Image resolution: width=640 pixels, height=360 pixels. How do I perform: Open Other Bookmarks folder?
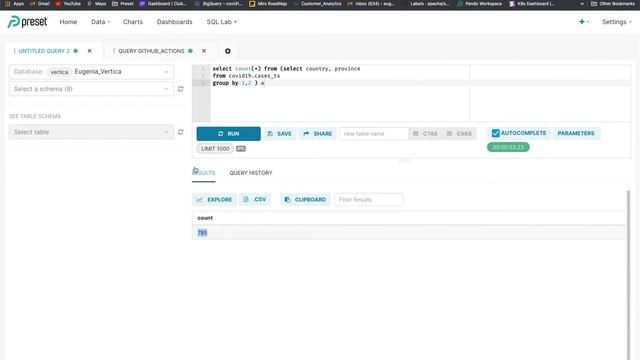pyautogui.click(x=613, y=4)
